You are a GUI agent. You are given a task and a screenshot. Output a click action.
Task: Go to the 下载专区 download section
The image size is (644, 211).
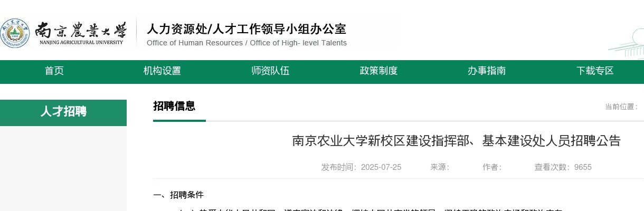pos(595,71)
